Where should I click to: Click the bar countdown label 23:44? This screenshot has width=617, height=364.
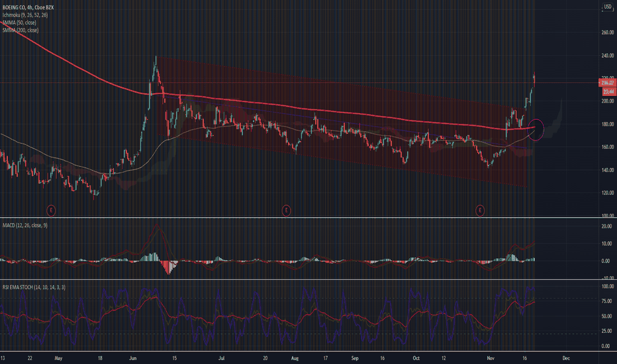point(609,91)
